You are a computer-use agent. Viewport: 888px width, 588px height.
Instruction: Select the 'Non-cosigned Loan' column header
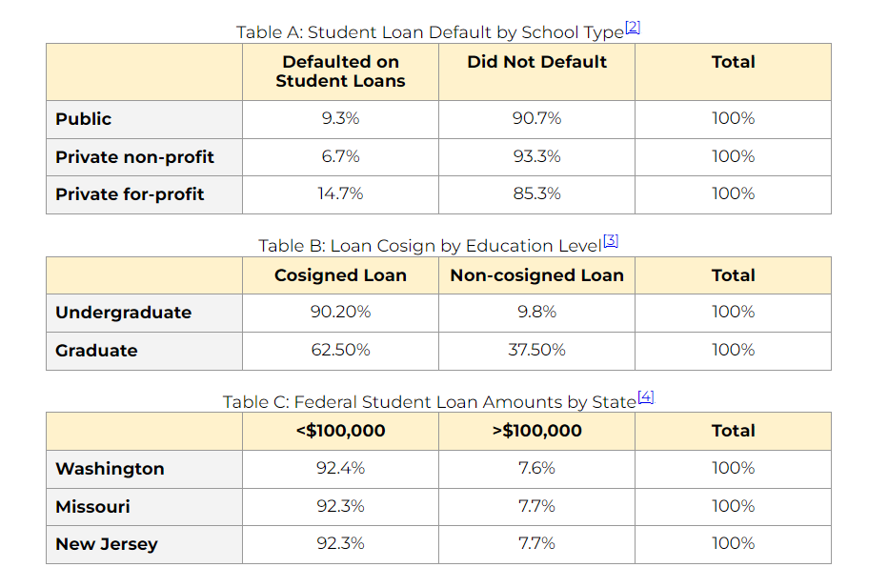[x=536, y=275]
